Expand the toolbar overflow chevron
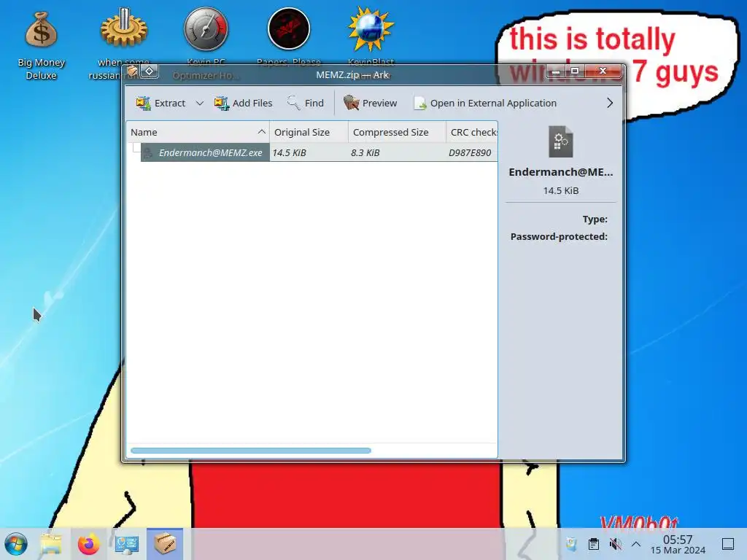 (x=609, y=103)
